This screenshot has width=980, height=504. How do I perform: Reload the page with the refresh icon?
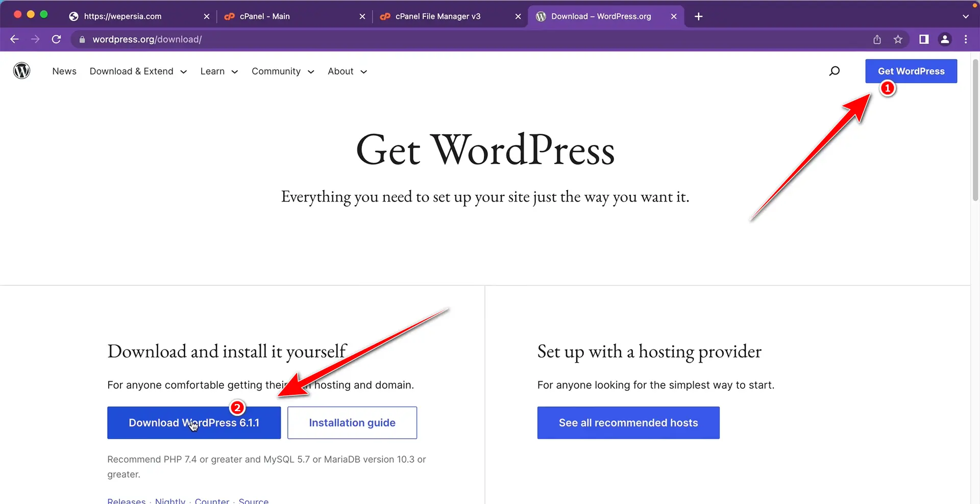point(57,39)
